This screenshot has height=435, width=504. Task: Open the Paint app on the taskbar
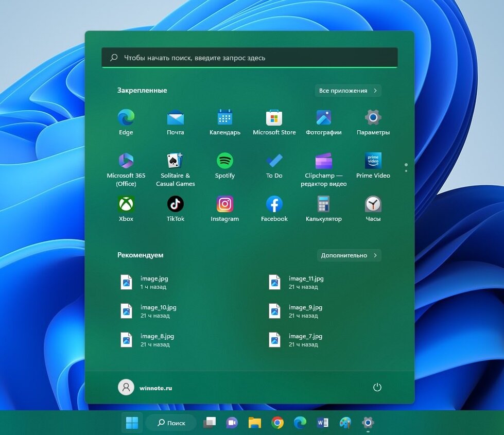pyautogui.click(x=345, y=423)
